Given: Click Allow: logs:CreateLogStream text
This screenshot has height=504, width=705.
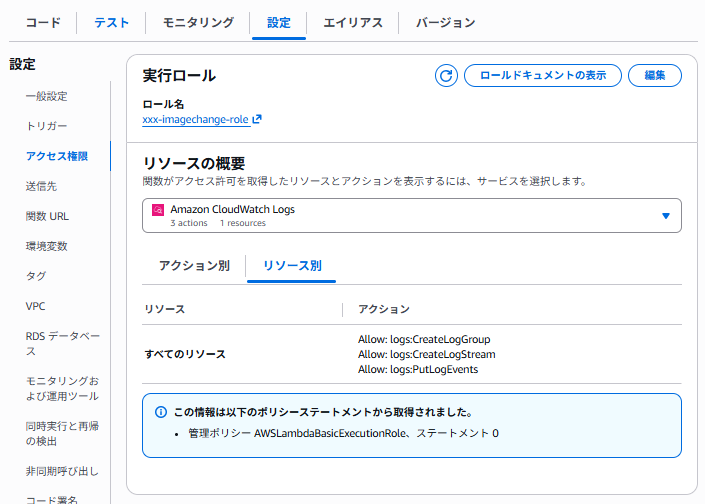Looking at the screenshot, I should 427,354.
